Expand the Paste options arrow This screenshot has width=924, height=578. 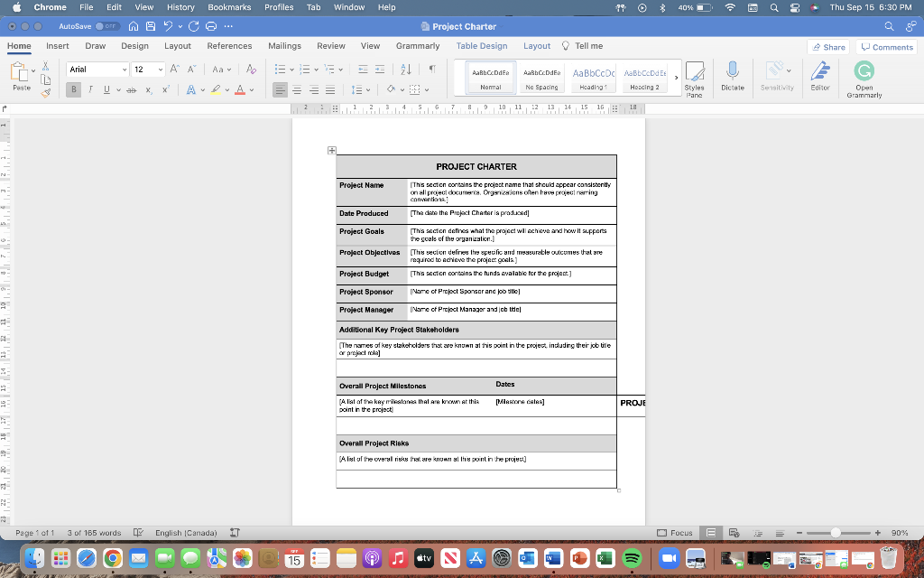pos(33,70)
